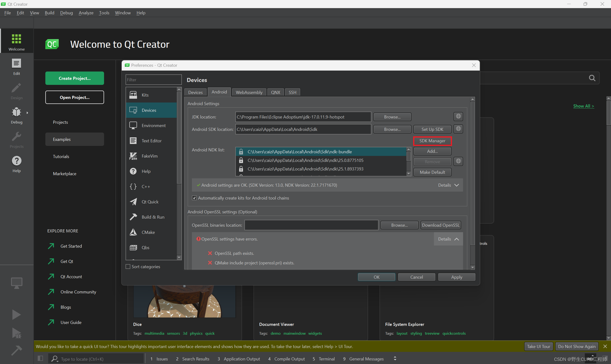Select C++ category in Preferences
Image resolution: width=611 pixels, height=364 pixels.
(152, 186)
